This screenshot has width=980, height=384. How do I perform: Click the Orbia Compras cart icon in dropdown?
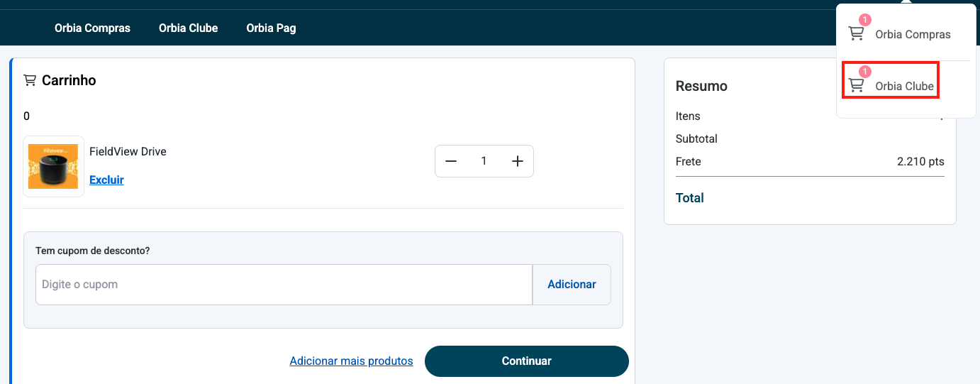point(857,34)
